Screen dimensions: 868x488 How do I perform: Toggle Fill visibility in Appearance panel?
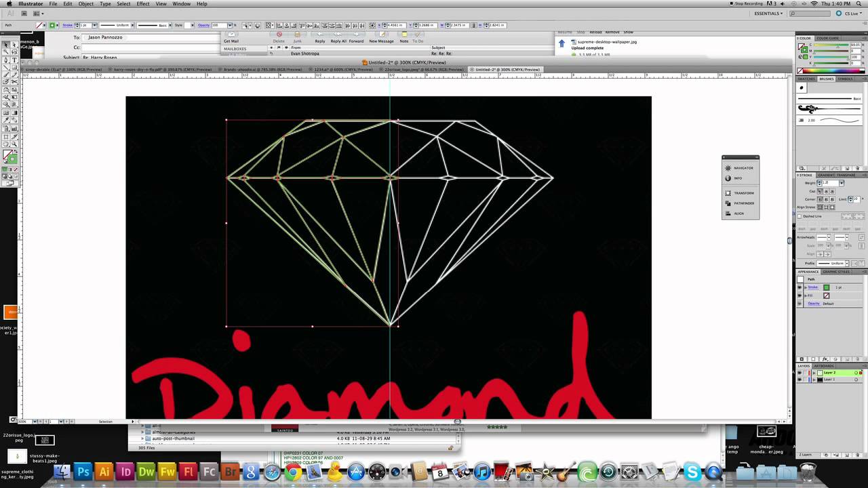pyautogui.click(x=800, y=296)
